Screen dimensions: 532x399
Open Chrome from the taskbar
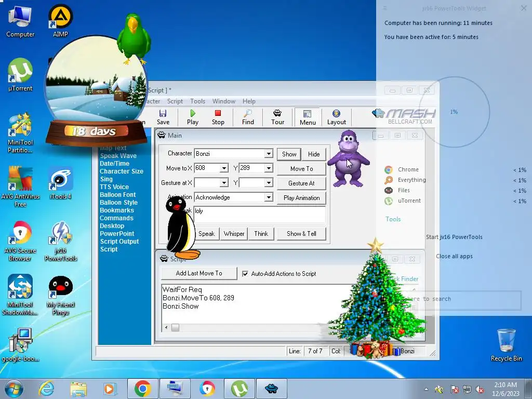click(142, 389)
